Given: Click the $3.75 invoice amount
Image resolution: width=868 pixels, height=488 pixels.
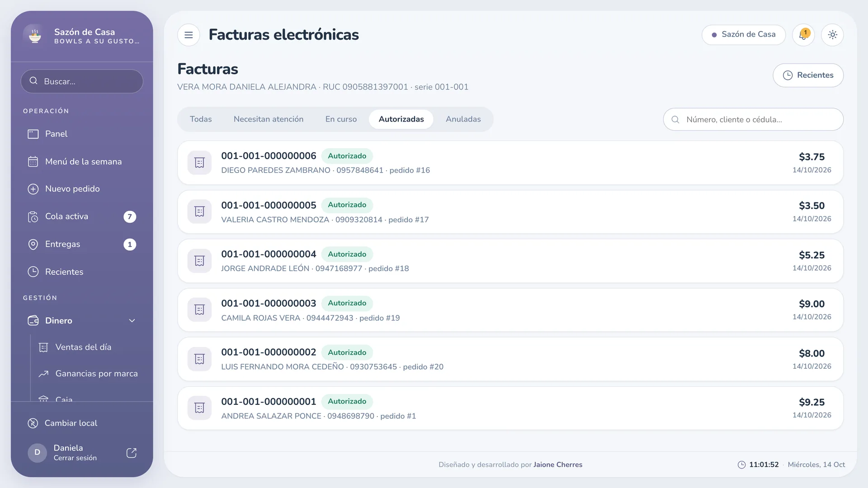Looking at the screenshot, I should [811, 157].
